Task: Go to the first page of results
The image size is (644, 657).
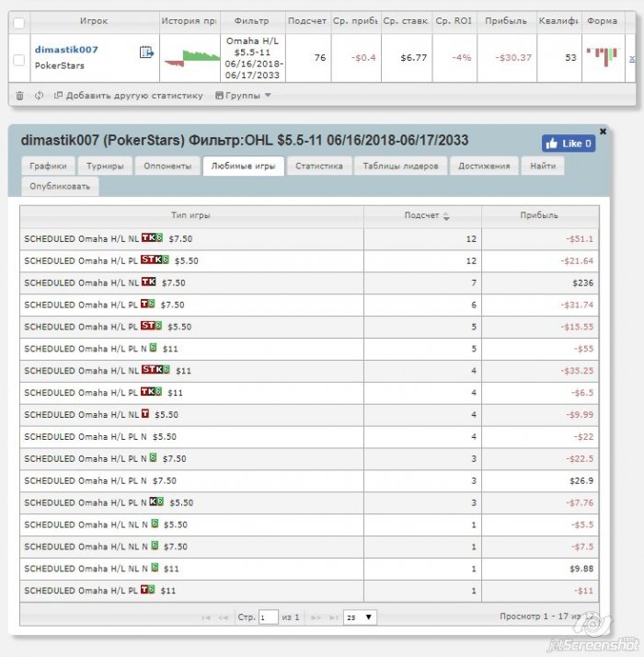Action: tap(206, 617)
